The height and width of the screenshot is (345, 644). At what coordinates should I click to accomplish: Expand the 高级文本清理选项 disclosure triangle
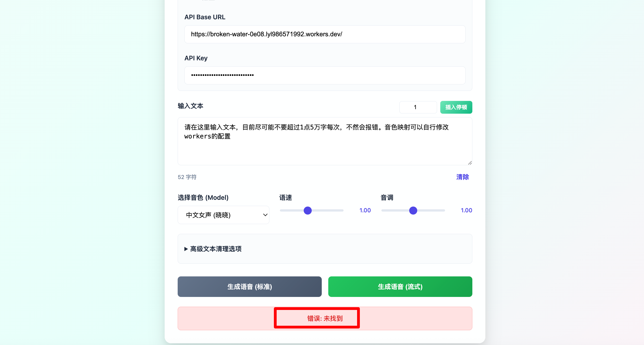[x=186, y=249]
